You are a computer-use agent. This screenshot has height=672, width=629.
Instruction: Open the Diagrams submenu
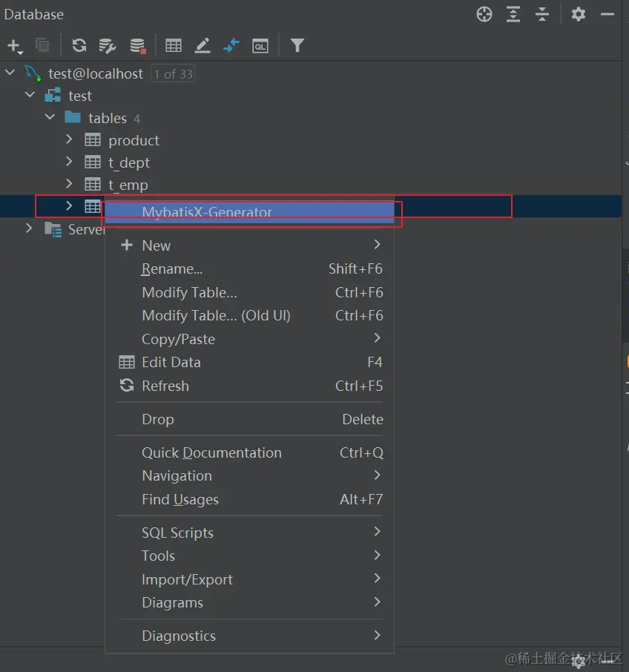pos(249,602)
